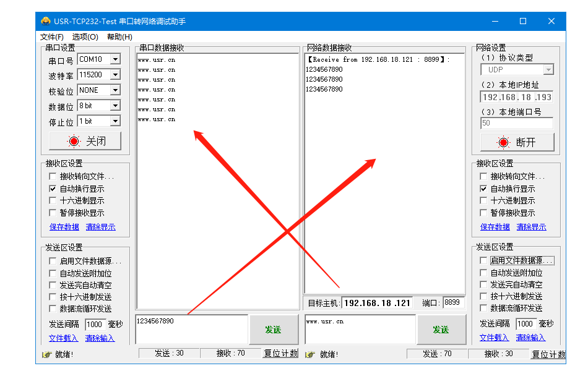
Task: Click serial 清除输入 link
Action: click(x=100, y=338)
